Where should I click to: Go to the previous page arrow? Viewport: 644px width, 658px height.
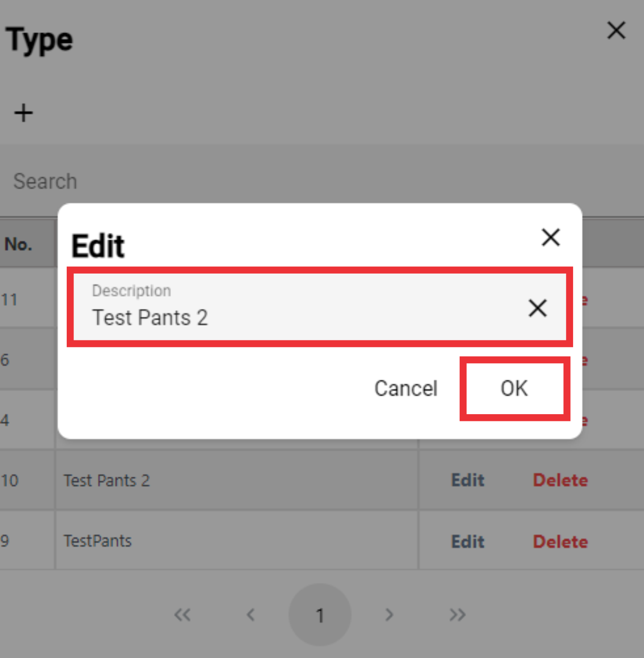pyautogui.click(x=251, y=615)
